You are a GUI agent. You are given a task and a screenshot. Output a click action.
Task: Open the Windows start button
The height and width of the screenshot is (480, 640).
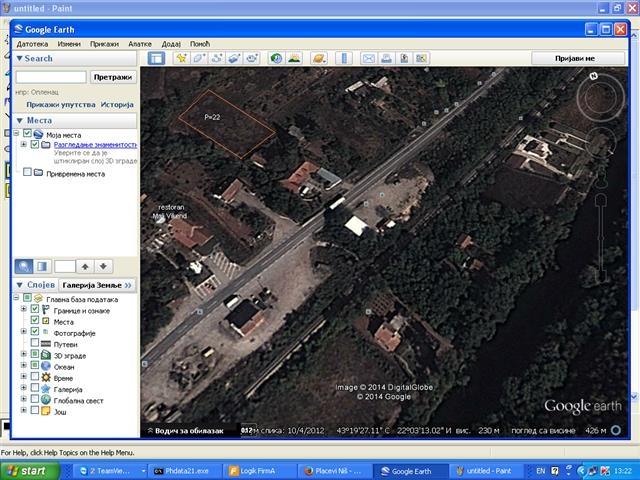28,471
